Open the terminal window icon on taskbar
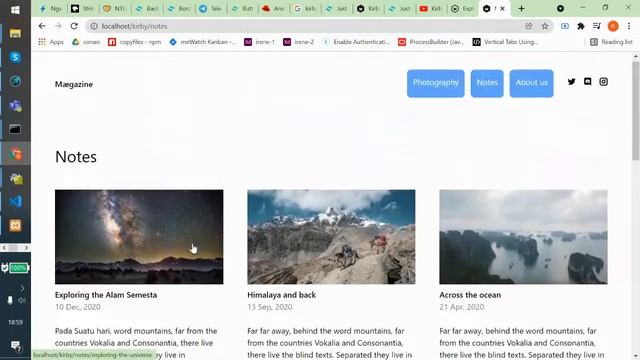Screen dimensions: 640x360 (x=15, y=129)
